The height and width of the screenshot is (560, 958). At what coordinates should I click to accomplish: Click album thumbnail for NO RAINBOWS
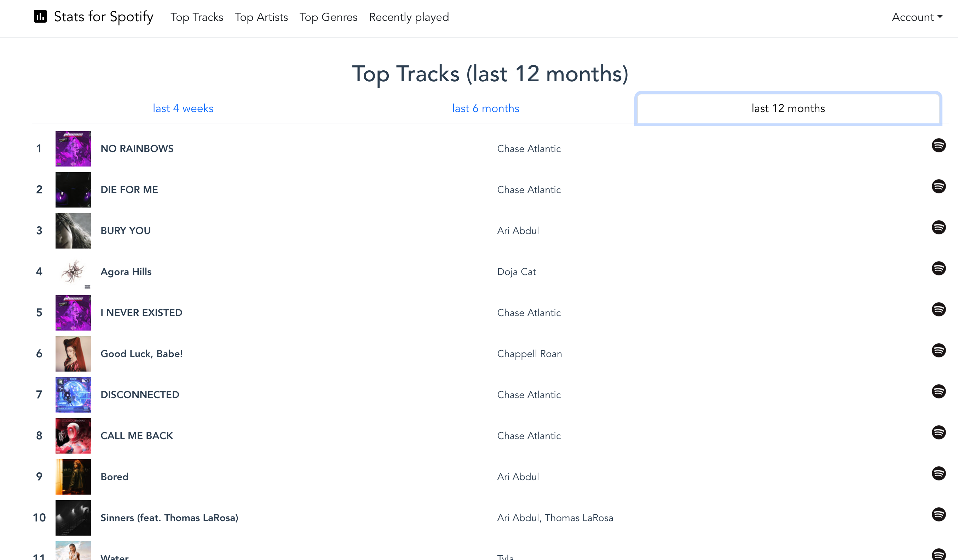[x=73, y=148]
